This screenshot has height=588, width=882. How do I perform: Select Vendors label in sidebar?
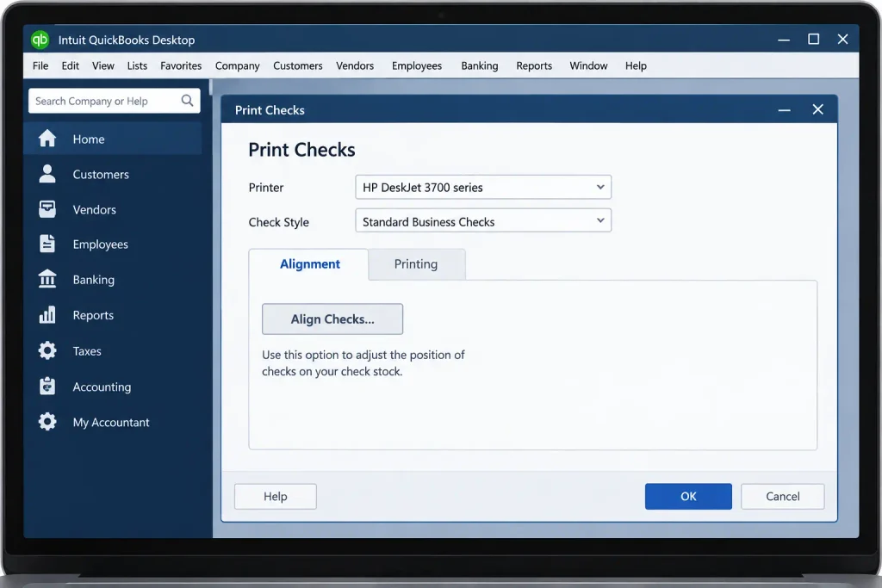95,210
